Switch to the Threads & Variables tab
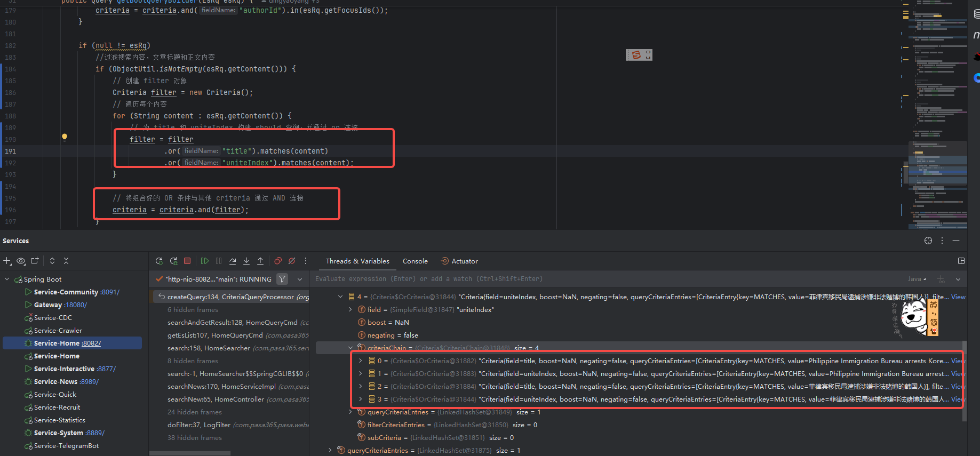 357,261
